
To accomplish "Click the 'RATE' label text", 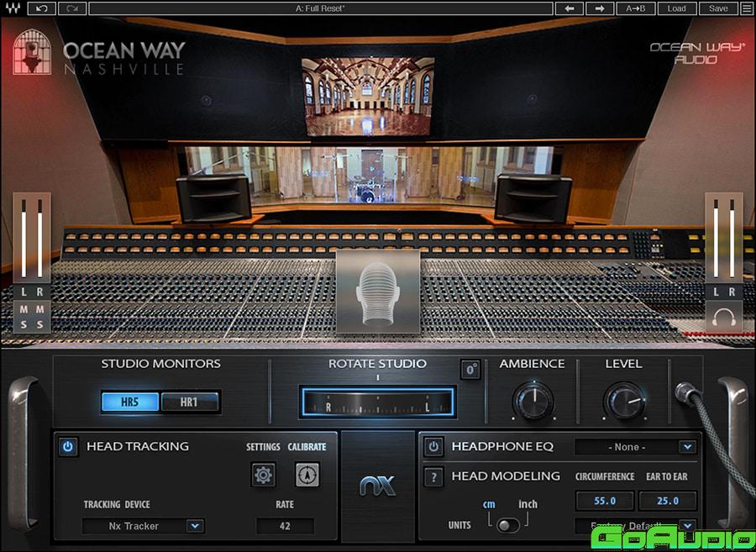I will [x=285, y=504].
